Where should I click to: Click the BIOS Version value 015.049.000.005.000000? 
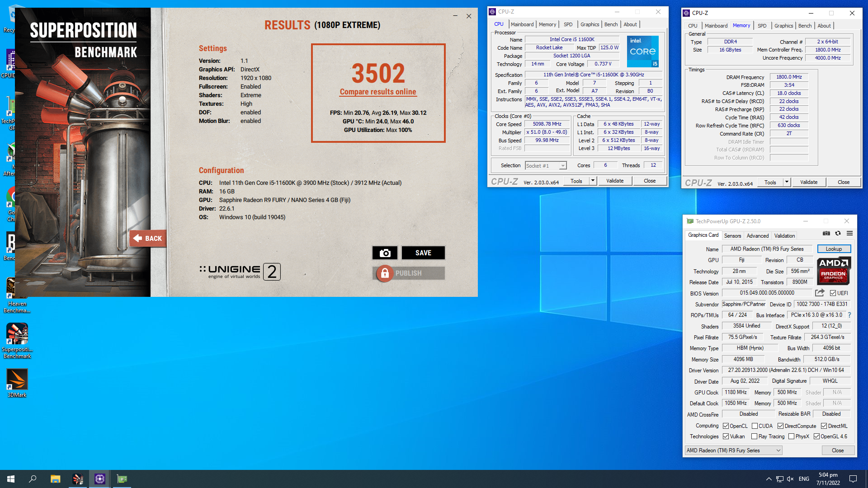(x=767, y=293)
